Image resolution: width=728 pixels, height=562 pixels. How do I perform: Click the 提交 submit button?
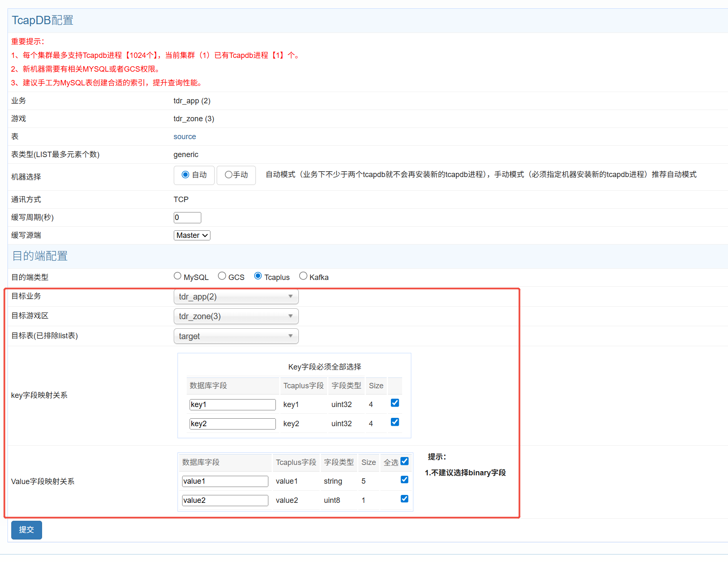(27, 530)
